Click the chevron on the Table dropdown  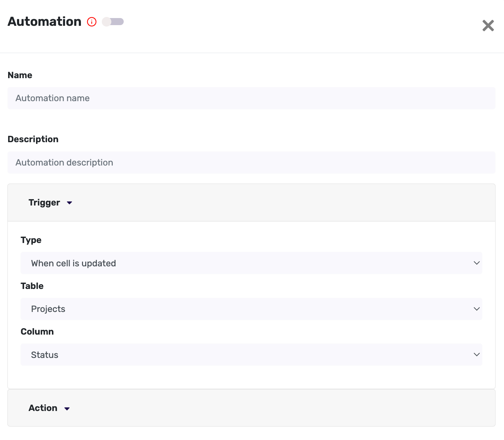pos(477,309)
